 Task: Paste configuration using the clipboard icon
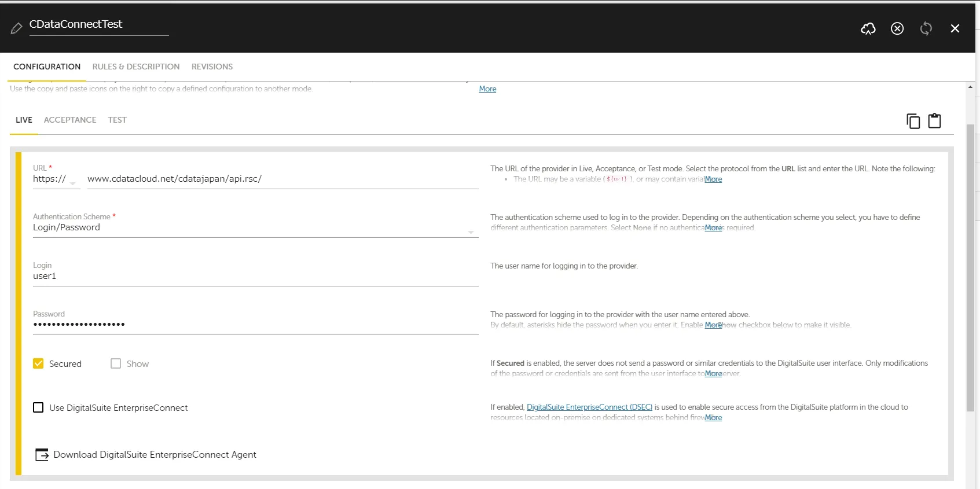pos(934,120)
